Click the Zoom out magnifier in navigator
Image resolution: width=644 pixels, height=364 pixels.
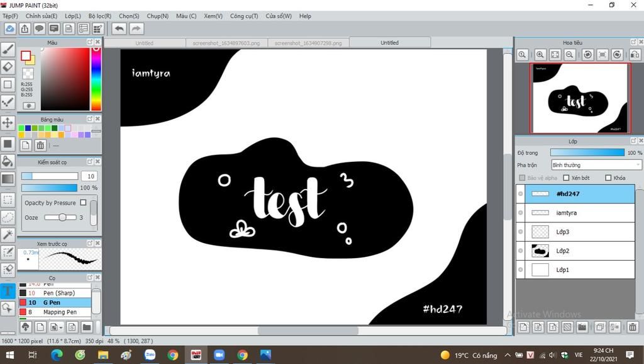pos(570,54)
